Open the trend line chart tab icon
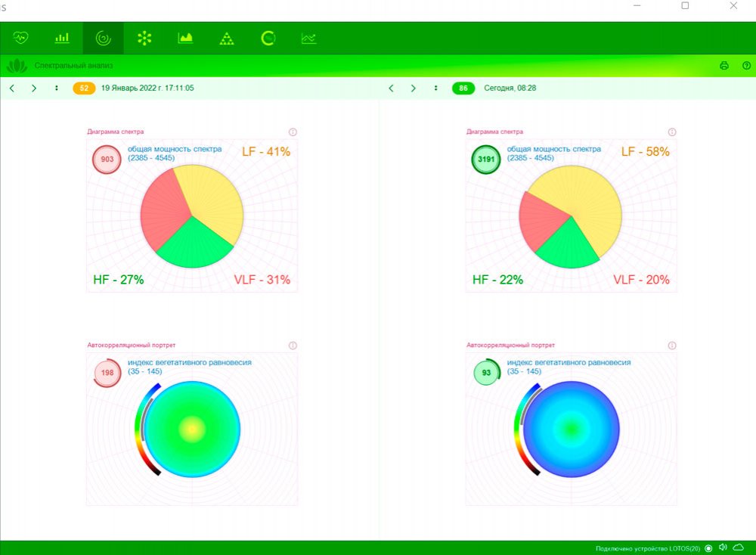 [x=308, y=38]
